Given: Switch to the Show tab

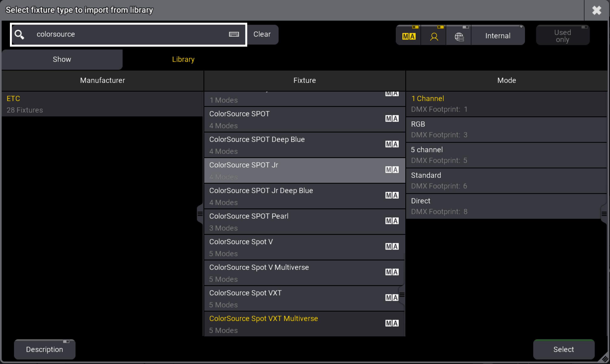Looking at the screenshot, I should pyautogui.click(x=62, y=59).
